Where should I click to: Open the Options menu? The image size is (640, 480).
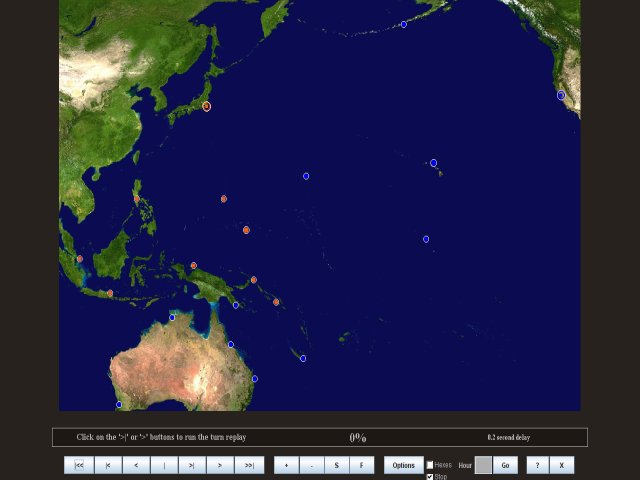click(403, 465)
